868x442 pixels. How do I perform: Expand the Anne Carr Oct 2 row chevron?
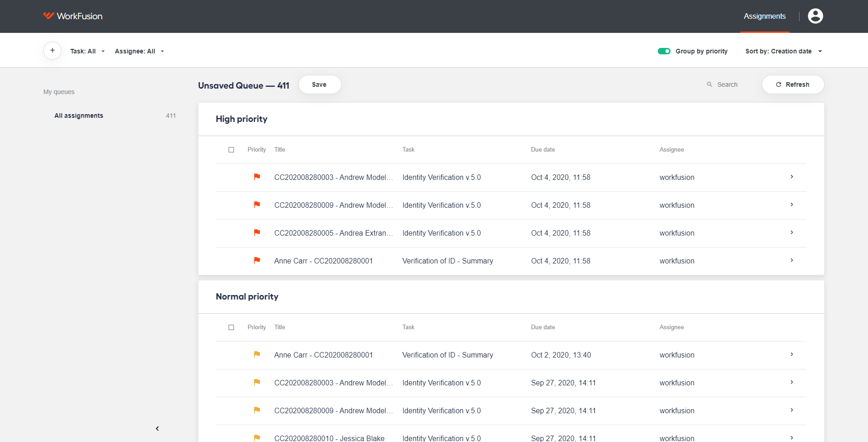(x=792, y=354)
